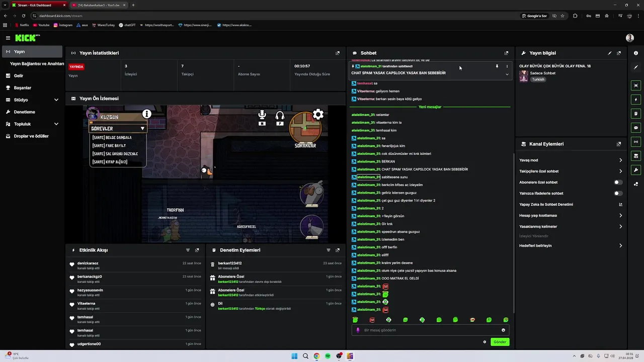This screenshot has height=362, width=644.
Task: Unpin the pinned chat message
Action: click(x=497, y=66)
